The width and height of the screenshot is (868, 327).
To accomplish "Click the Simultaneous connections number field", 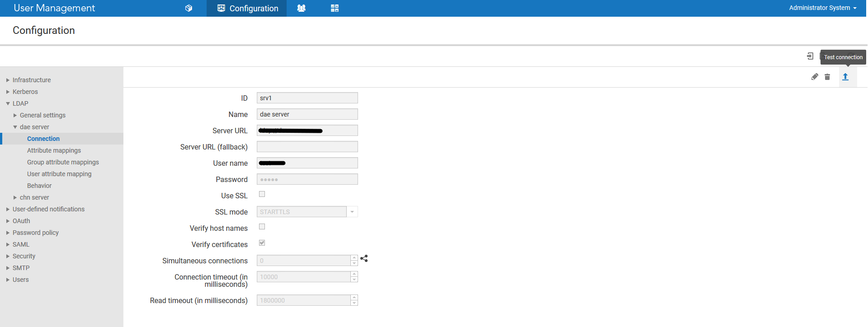I will [303, 261].
